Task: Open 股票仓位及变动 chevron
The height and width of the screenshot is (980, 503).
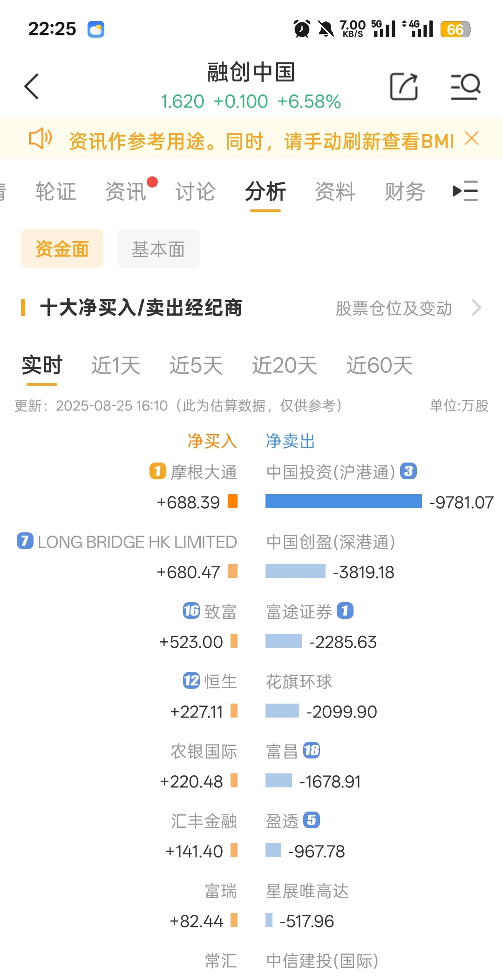Action: click(x=476, y=308)
